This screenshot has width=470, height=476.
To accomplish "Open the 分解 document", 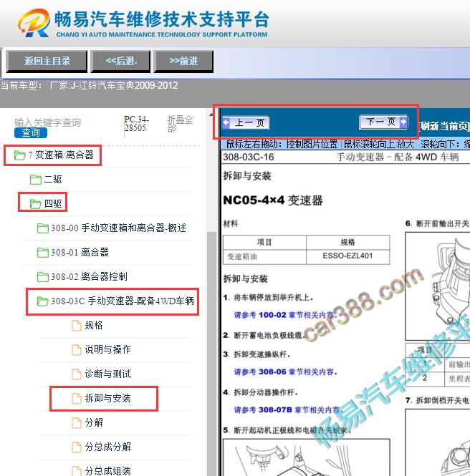I will (94, 422).
